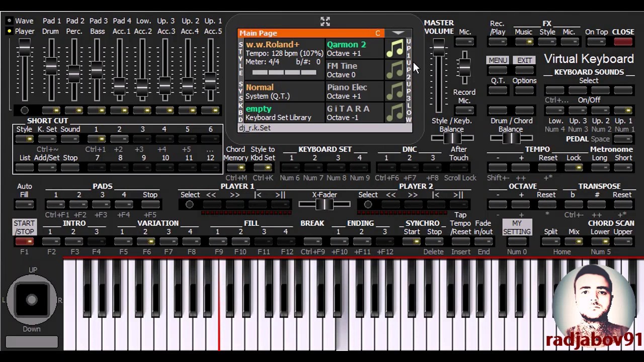This screenshot has width=644, height=362.
Task: Select Short Cut Style mode button
Action: tap(24, 139)
